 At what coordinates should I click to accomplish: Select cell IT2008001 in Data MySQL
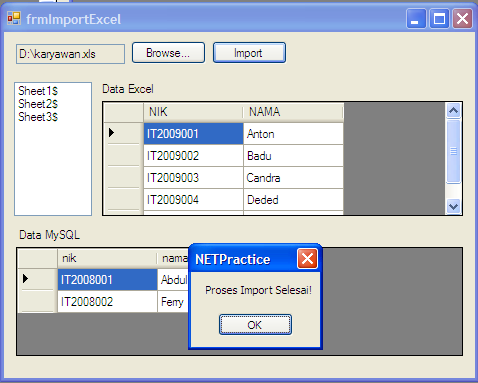tap(107, 280)
